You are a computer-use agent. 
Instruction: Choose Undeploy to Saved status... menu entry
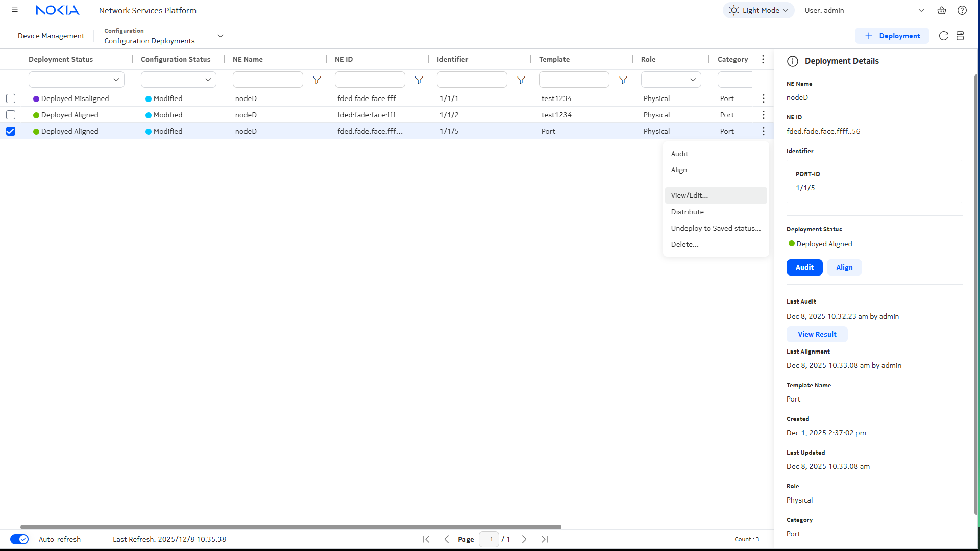click(x=715, y=228)
